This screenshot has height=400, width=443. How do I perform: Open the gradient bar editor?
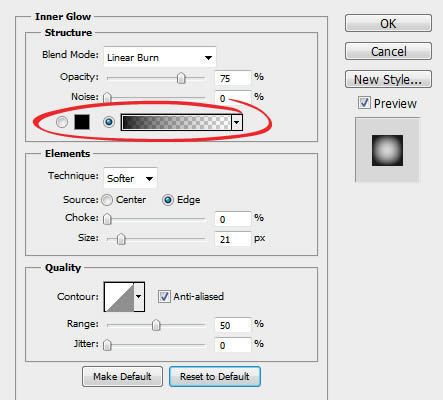pyautogui.click(x=176, y=122)
